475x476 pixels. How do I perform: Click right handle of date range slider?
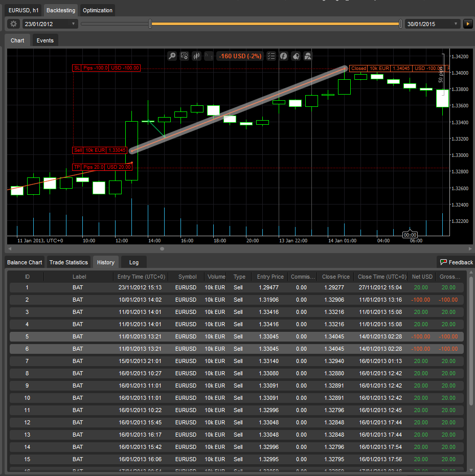pyautogui.click(x=400, y=24)
